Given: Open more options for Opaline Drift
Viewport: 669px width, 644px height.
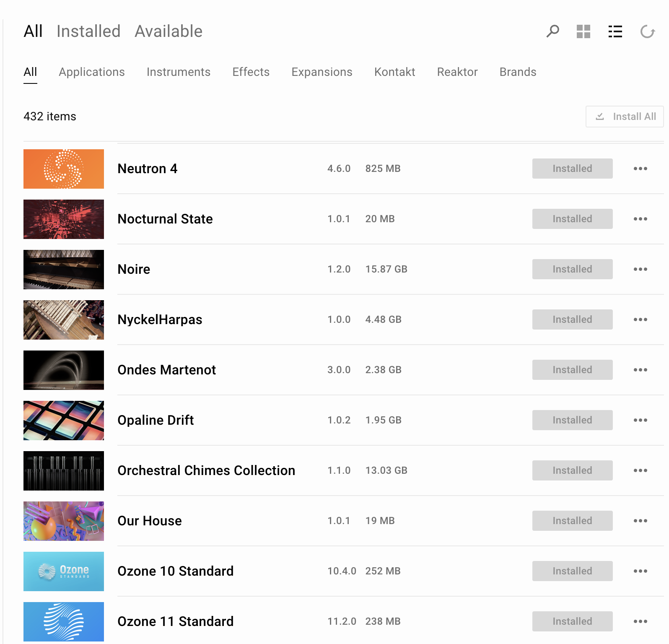Looking at the screenshot, I should coord(640,420).
